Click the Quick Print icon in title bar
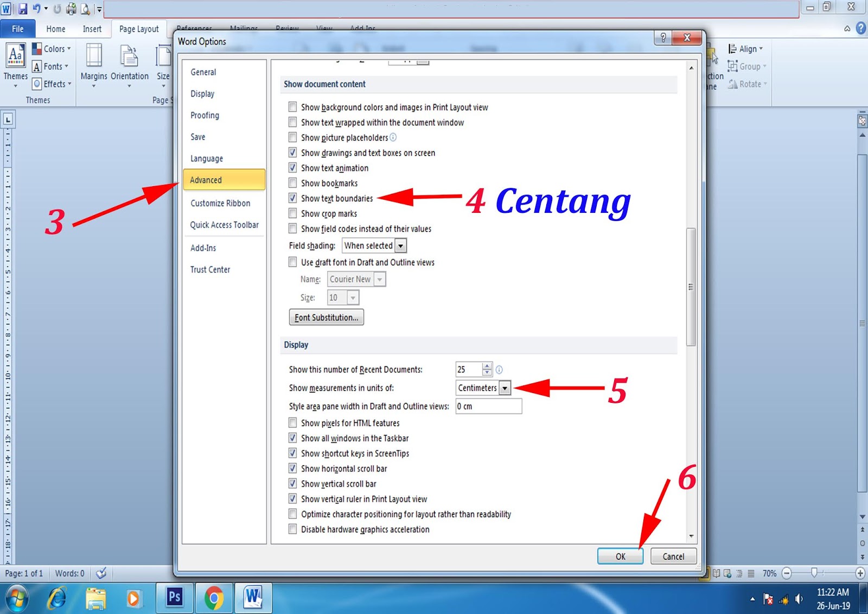The image size is (868, 614). (71, 9)
